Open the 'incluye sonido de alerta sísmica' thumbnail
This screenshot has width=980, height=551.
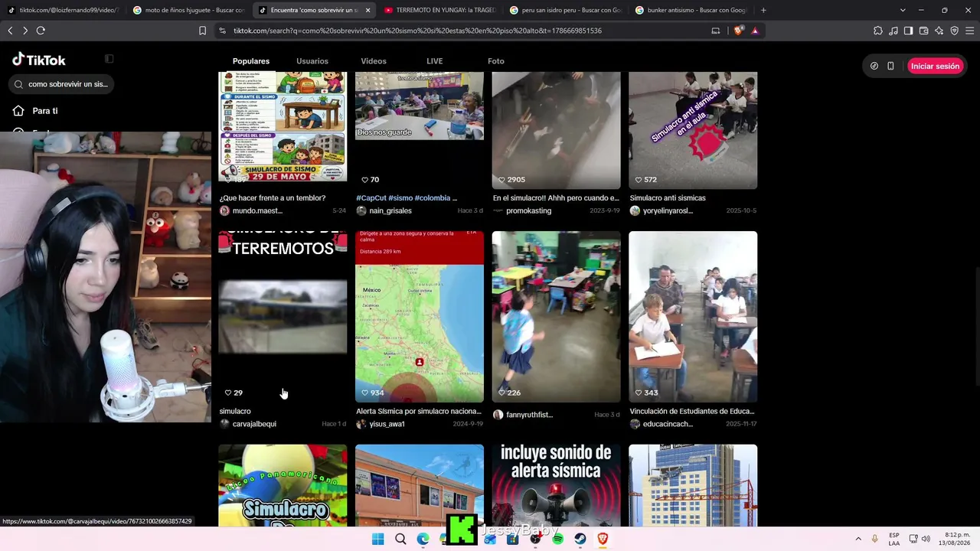point(557,485)
